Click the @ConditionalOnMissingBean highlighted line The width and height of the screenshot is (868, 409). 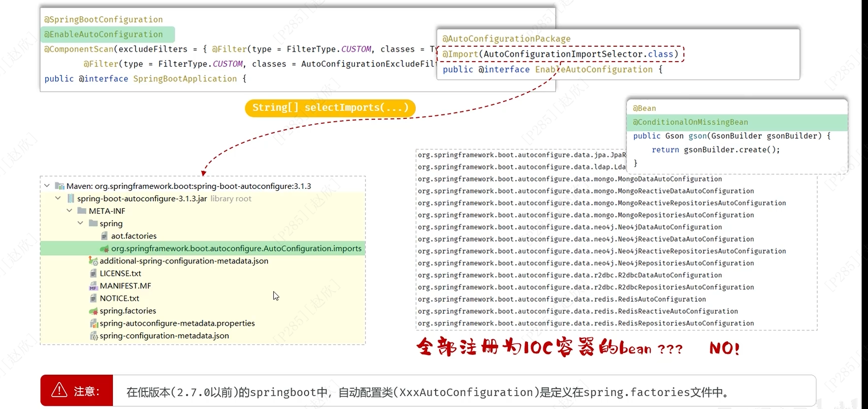pos(690,122)
